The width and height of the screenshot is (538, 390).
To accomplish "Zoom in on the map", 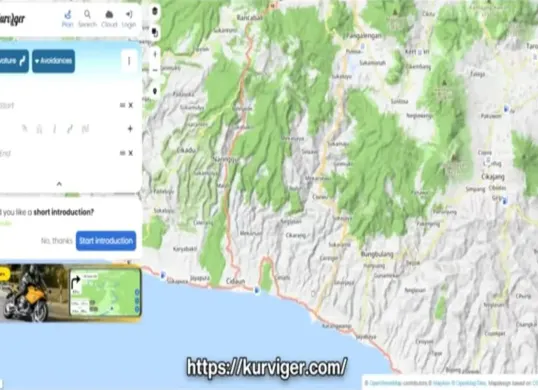I will 155,54.
